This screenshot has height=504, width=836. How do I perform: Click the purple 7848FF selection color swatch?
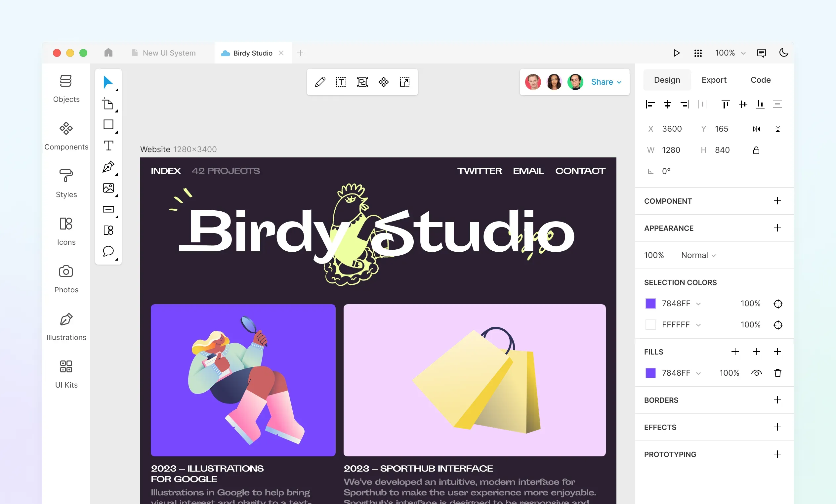pos(650,304)
